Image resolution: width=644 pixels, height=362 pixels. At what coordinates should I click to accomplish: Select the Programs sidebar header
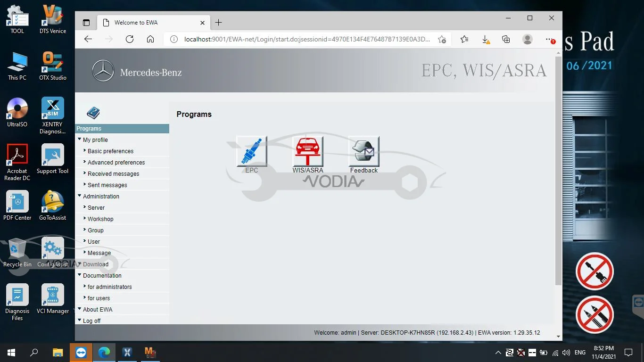pos(122,129)
